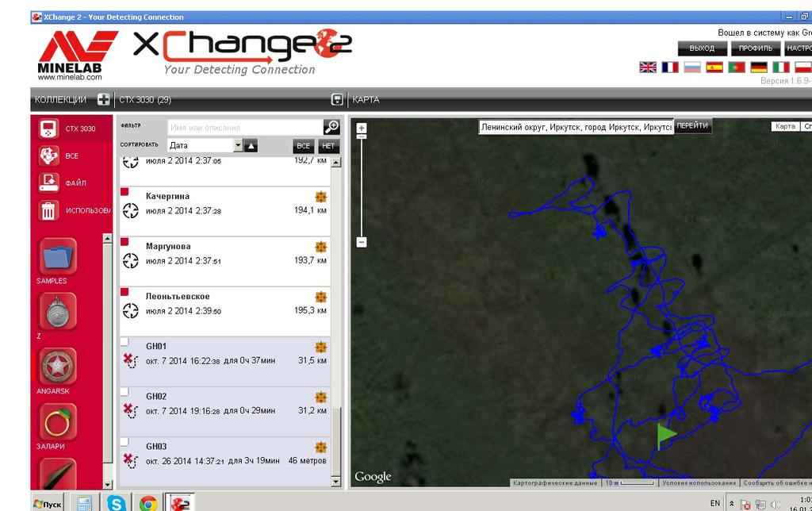Viewport: 812px width, 511px height.
Task: Click the GeoHunt track icon of GH01
Action: 131,360
